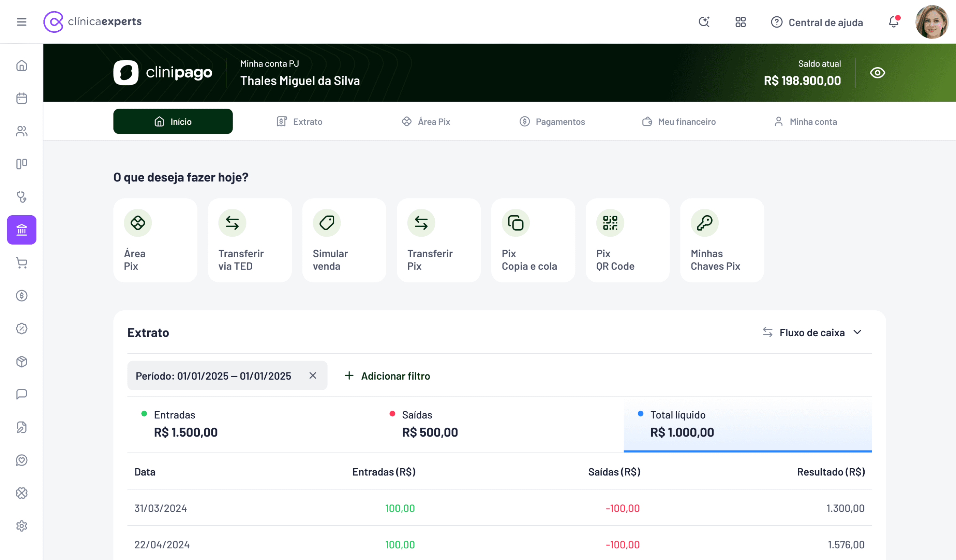This screenshot has width=956, height=560.
Task: Open the hamburger menu
Action: pyautogui.click(x=21, y=21)
